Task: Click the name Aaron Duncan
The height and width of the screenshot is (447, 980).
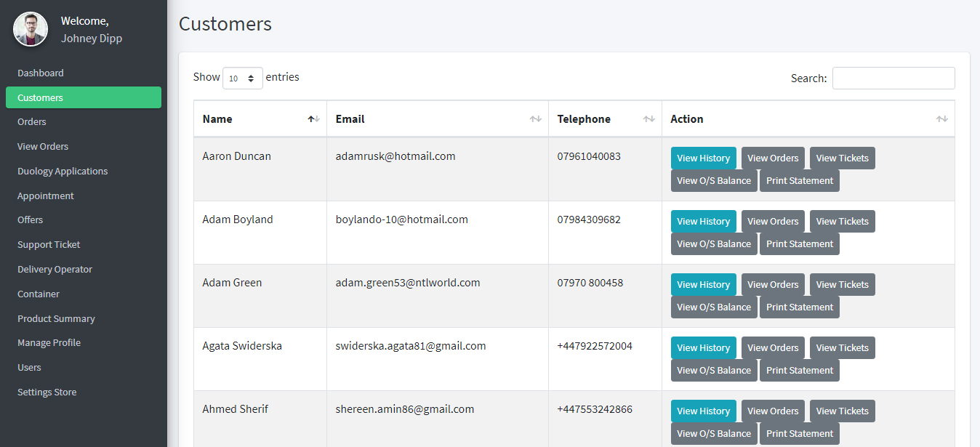Action: coord(236,156)
